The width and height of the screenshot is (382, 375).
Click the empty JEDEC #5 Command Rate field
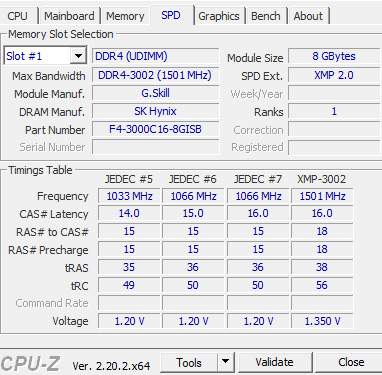(129, 303)
